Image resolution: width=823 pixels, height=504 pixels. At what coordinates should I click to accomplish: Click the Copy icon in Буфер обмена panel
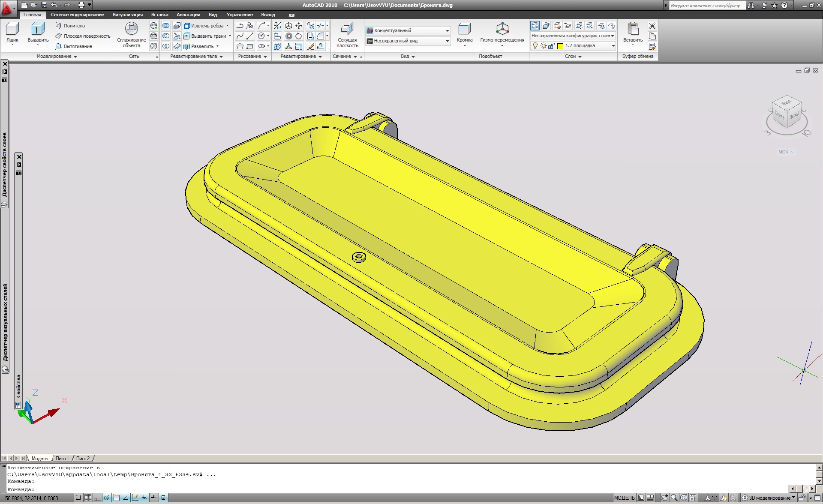(x=652, y=36)
